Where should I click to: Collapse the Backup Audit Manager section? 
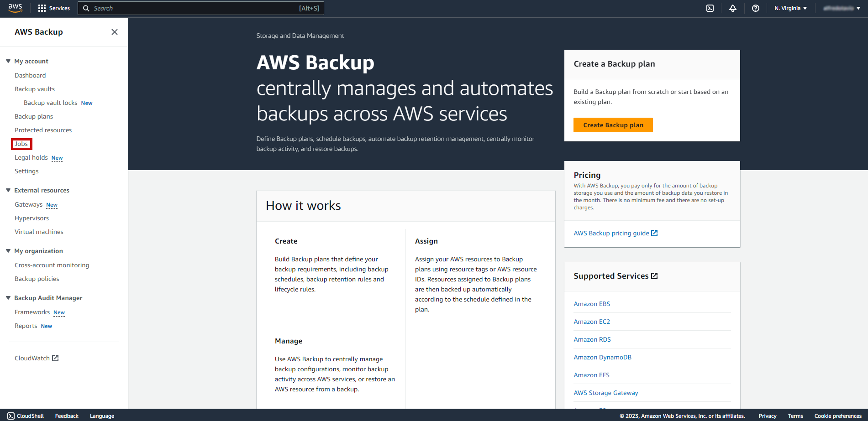(8, 298)
